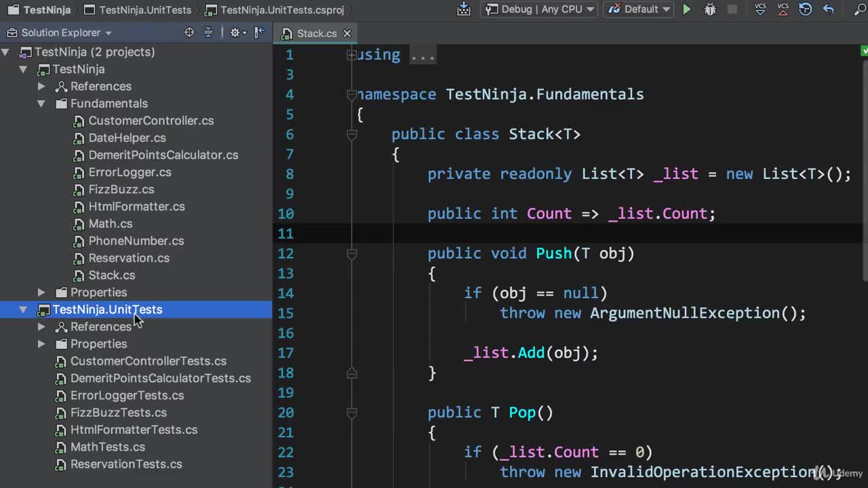Image resolution: width=868 pixels, height=488 pixels.
Task: Click the VCS Update Project icon
Action: tap(760, 9)
